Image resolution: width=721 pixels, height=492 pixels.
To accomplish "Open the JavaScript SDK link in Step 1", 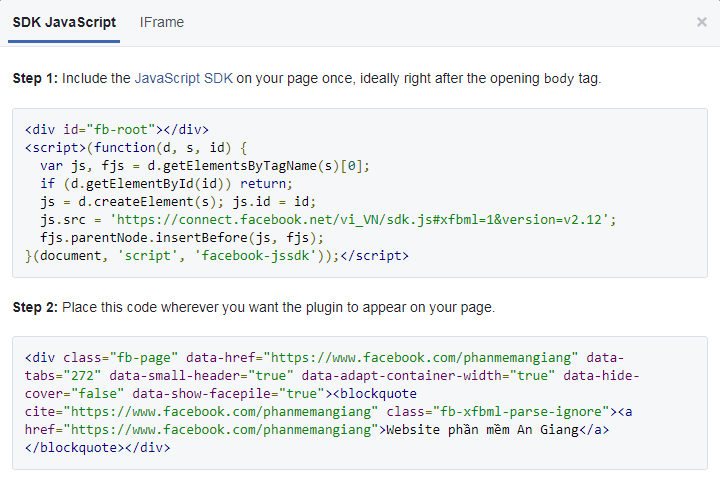I will [x=184, y=79].
